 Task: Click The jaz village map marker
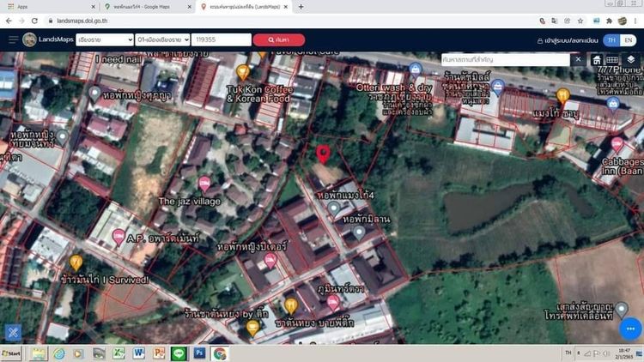[204, 184]
